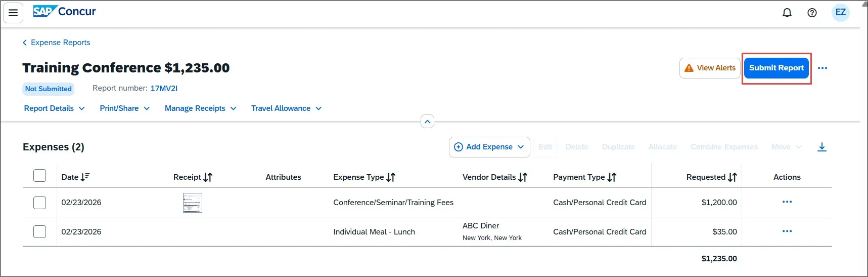868x277 pixels.
Task: Open actions menu for the $1,200.00 expense
Action: (x=787, y=202)
